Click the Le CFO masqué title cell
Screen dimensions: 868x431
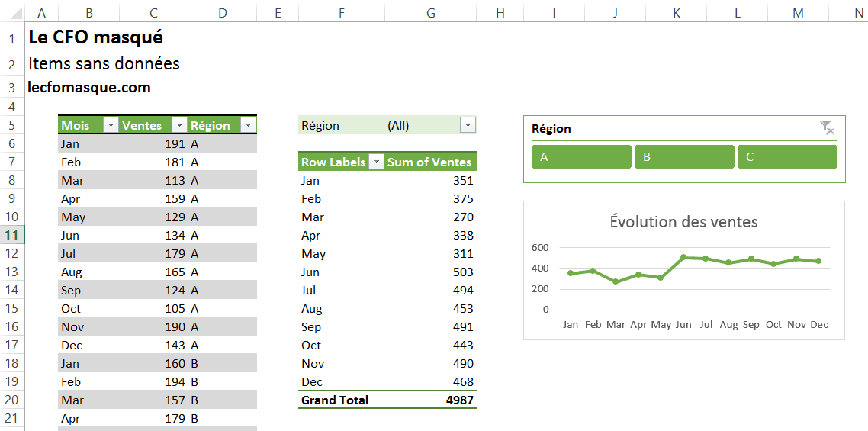tap(95, 37)
